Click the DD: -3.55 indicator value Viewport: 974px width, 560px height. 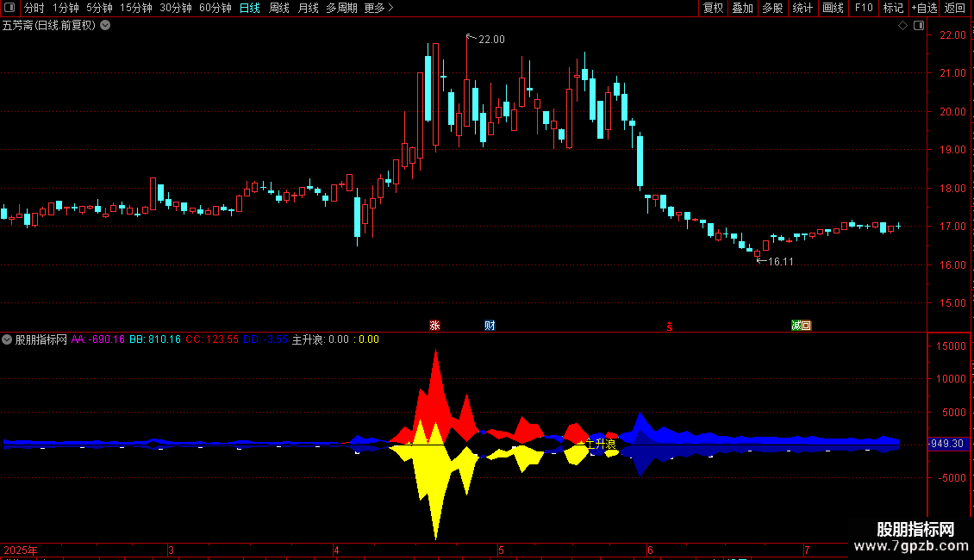coord(265,339)
